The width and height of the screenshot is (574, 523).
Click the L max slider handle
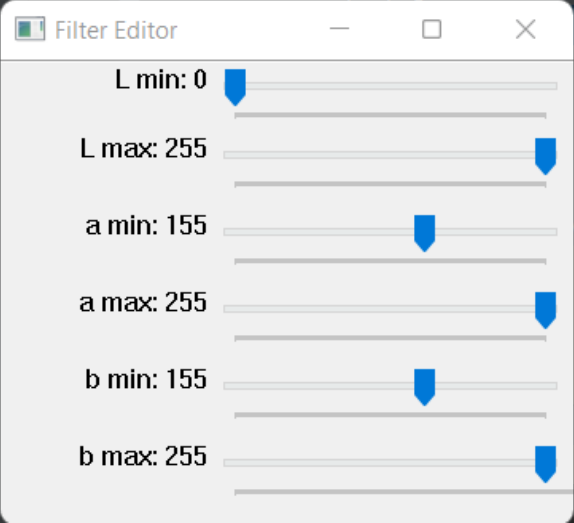pyautogui.click(x=545, y=156)
